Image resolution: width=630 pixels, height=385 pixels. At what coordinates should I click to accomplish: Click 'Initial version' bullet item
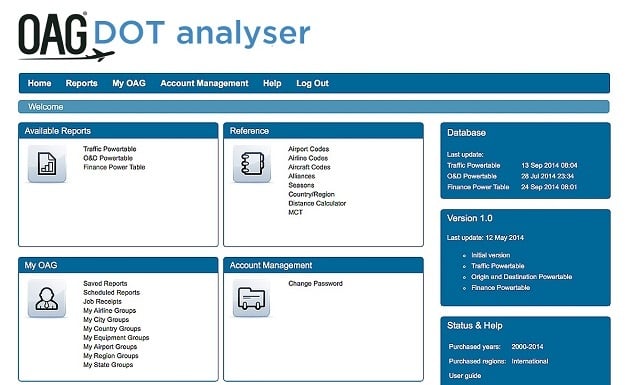click(x=491, y=255)
